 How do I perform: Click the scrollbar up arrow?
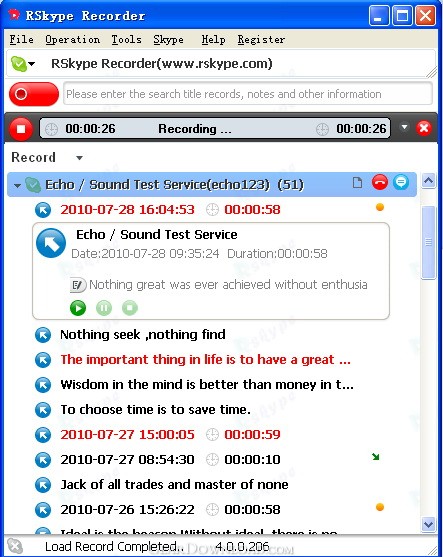coord(428,181)
